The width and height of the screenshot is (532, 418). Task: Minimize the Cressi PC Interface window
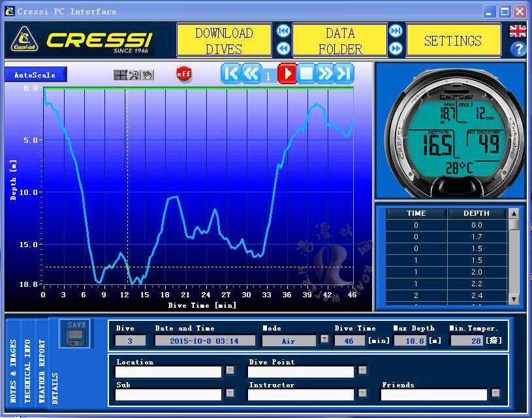489,12
